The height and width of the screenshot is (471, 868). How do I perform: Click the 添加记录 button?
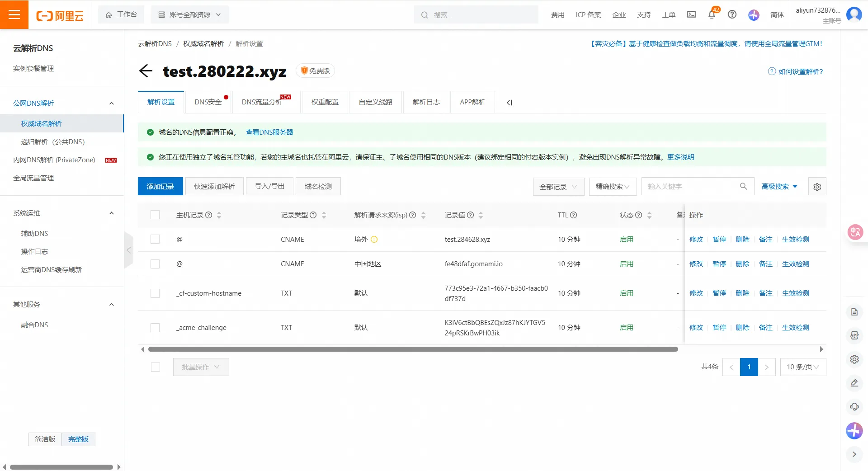pos(160,187)
